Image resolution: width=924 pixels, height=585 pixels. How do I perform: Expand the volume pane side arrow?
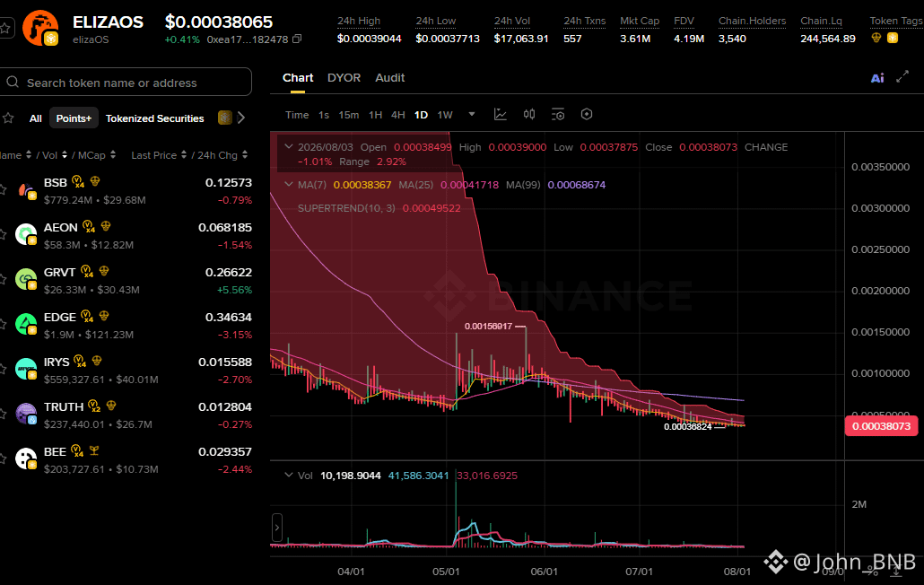277,528
